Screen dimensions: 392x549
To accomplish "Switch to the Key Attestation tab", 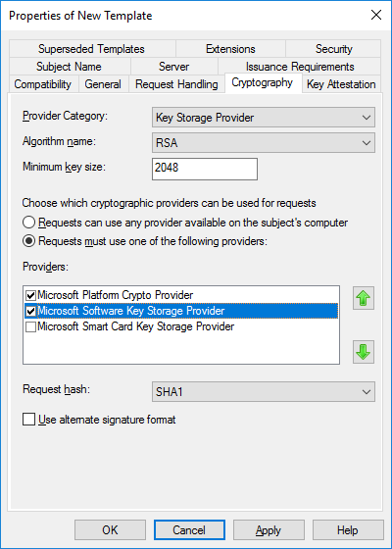I will [341, 84].
